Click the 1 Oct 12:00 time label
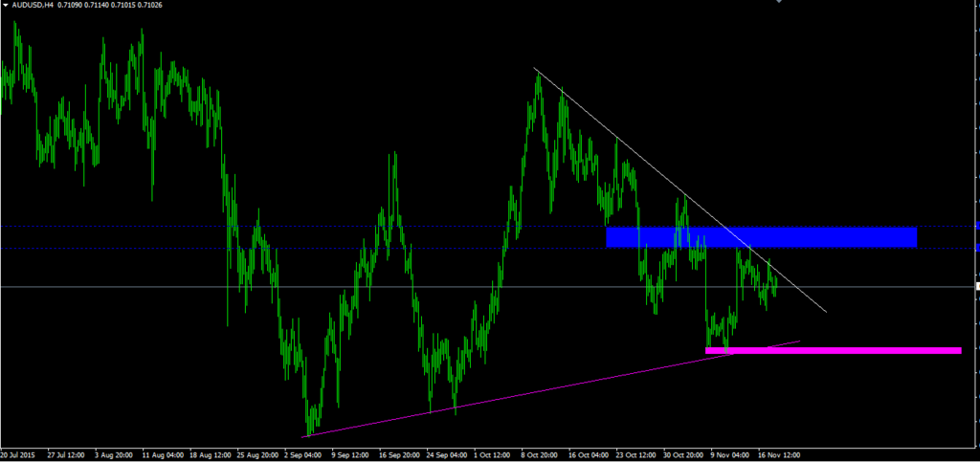980x462 pixels. [x=495, y=455]
